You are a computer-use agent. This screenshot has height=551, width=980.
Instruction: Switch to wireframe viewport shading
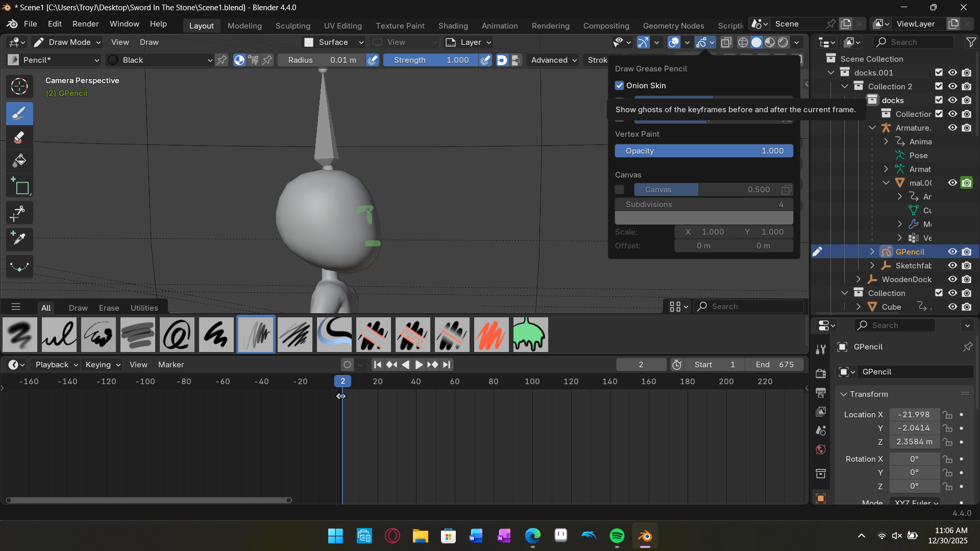(743, 42)
